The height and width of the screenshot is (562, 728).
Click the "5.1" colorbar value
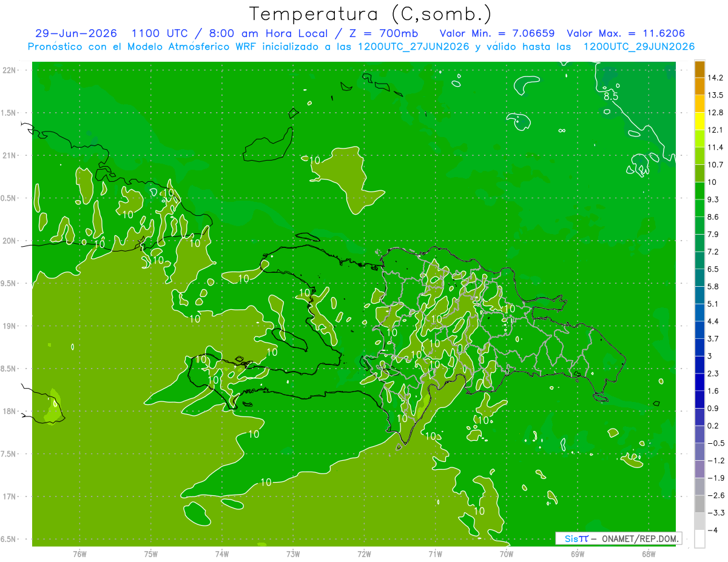(713, 304)
